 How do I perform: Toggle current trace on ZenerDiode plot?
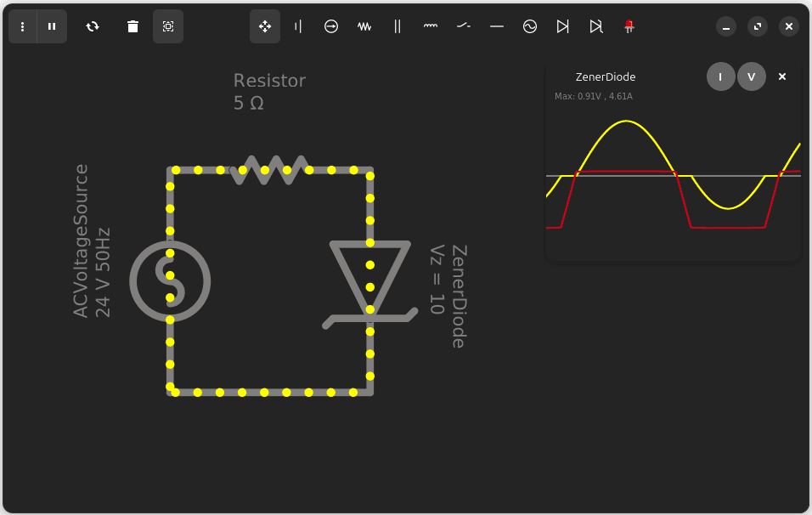click(x=720, y=76)
